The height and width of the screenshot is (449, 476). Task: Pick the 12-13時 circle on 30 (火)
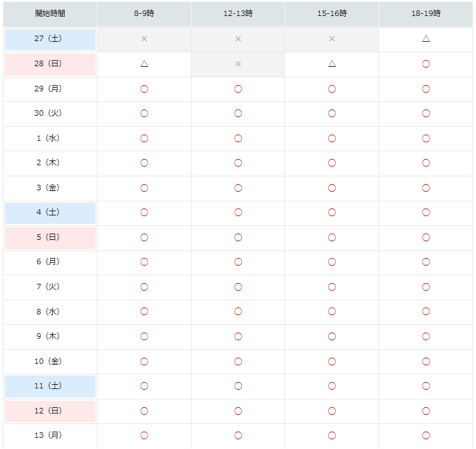point(238,114)
